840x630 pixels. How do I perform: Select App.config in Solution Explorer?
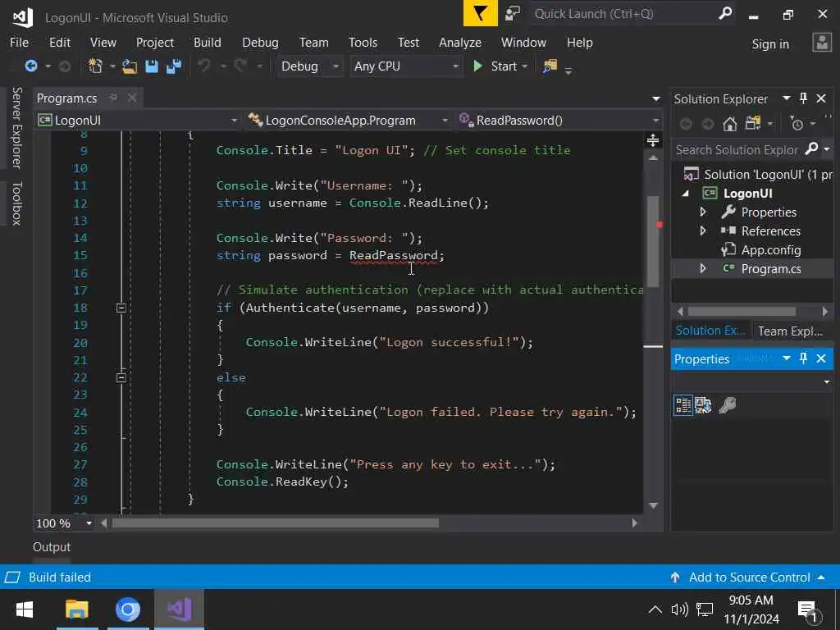[770, 249]
